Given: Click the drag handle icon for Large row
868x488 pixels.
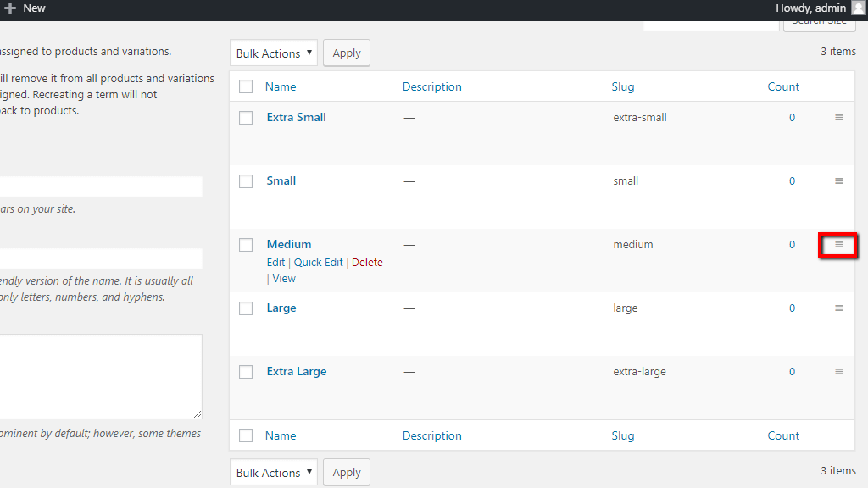Looking at the screenshot, I should click(839, 308).
